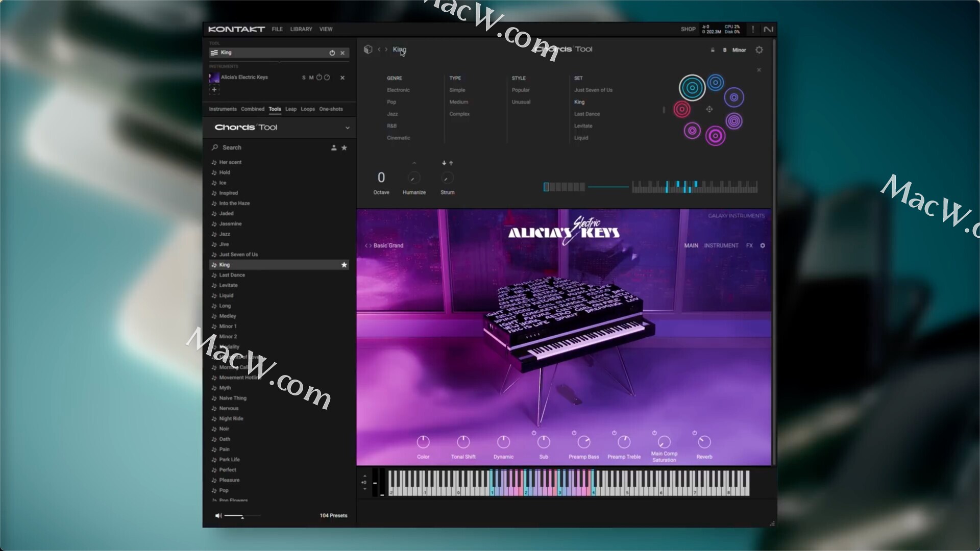Shift keyboard octave down arrow
Image resolution: width=980 pixels, height=551 pixels.
[x=364, y=489]
